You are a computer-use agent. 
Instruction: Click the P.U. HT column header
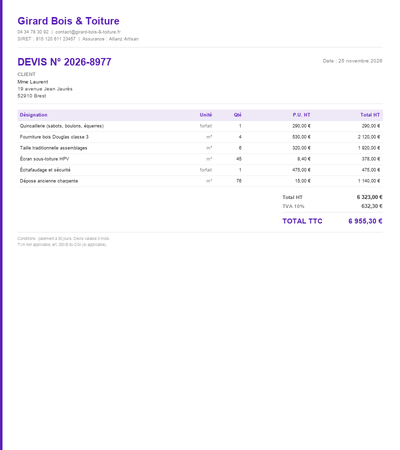(x=301, y=115)
